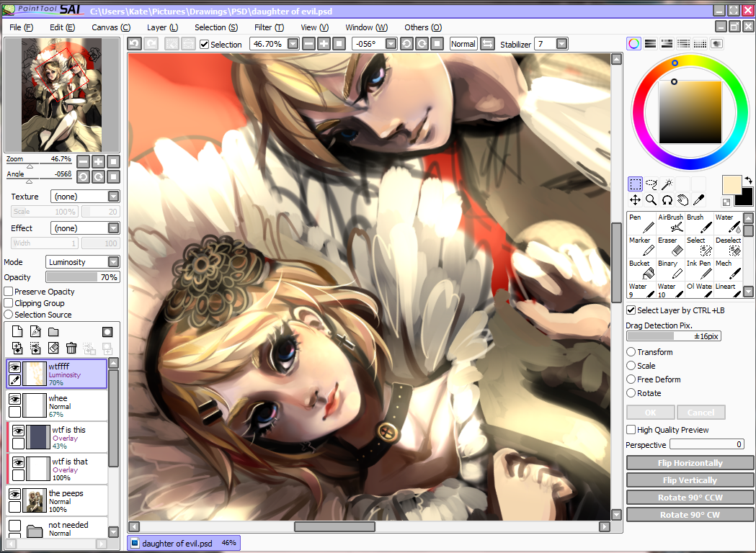The height and width of the screenshot is (553, 756).
Task: Click the Rotate 90° CW button
Action: coord(690,515)
